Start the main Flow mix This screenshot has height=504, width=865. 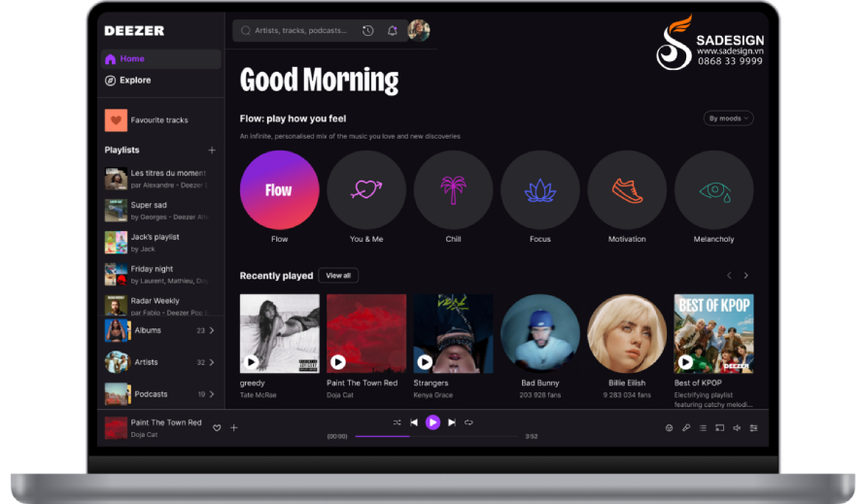[280, 190]
